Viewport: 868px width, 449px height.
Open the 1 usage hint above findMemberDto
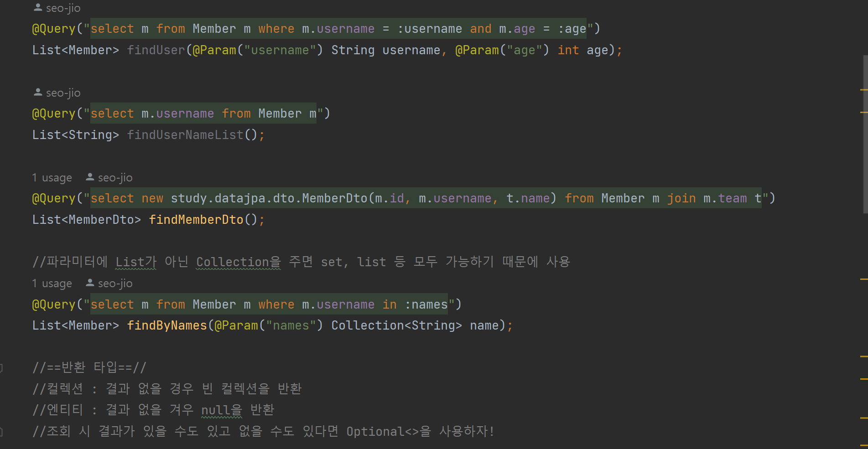(52, 178)
